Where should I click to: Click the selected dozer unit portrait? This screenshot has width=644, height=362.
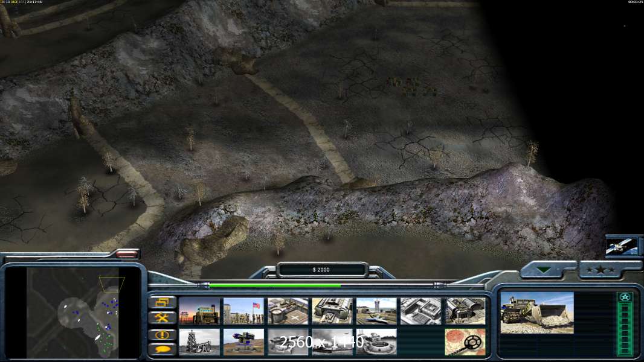(537, 313)
